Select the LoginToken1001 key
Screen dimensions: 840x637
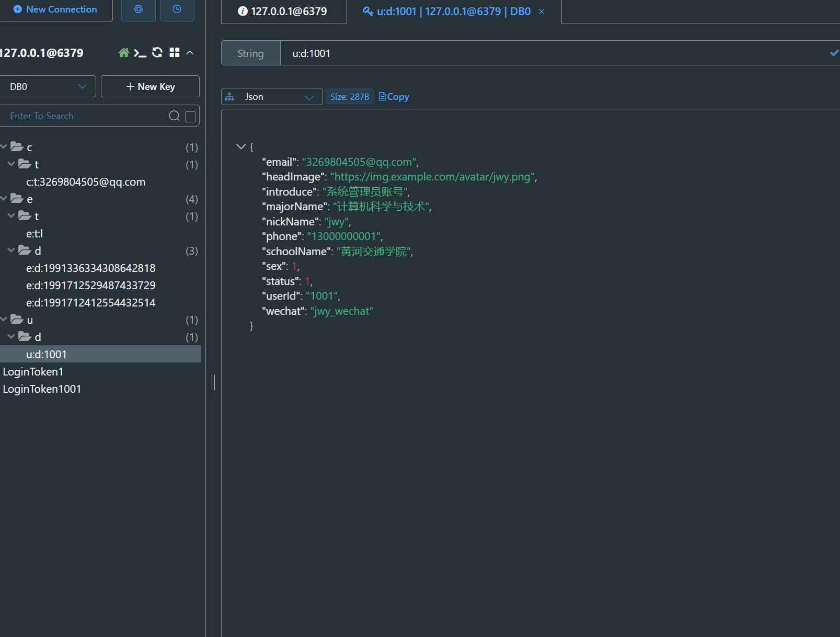pos(42,389)
